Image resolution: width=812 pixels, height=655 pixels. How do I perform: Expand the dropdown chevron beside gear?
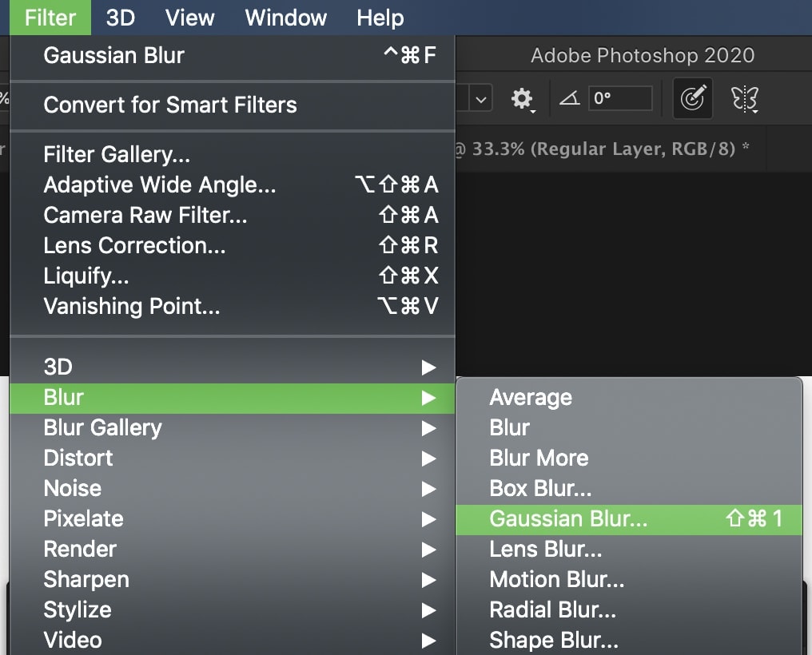pyautogui.click(x=481, y=99)
